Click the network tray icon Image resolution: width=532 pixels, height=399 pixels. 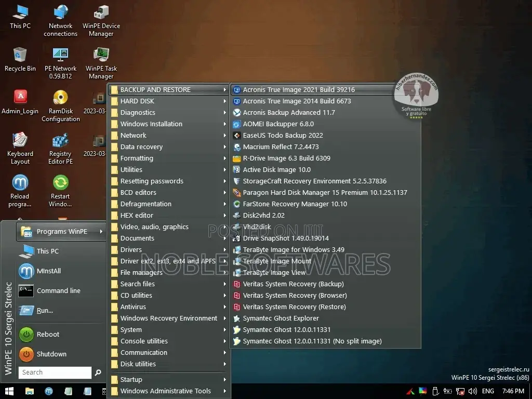click(460, 391)
